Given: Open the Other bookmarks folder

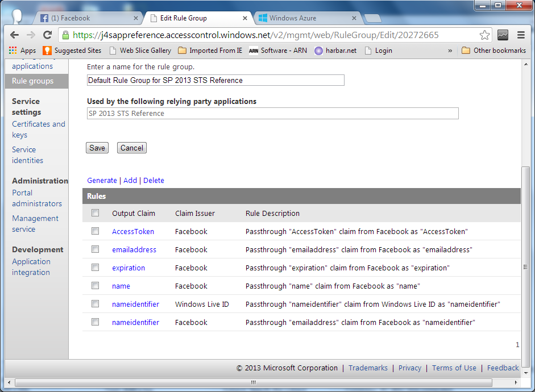Looking at the screenshot, I should (493, 51).
